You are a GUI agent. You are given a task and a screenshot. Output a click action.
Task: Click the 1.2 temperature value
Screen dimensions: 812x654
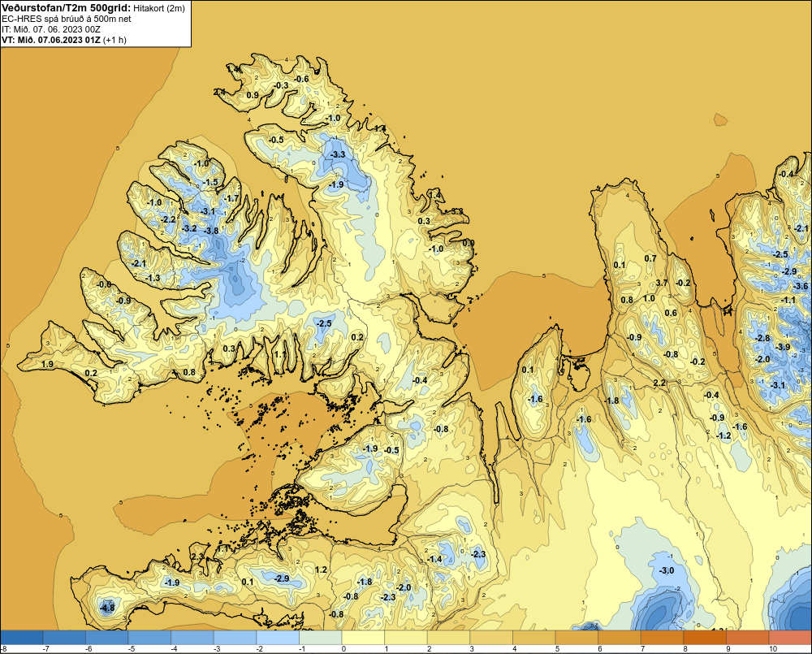coord(321,570)
